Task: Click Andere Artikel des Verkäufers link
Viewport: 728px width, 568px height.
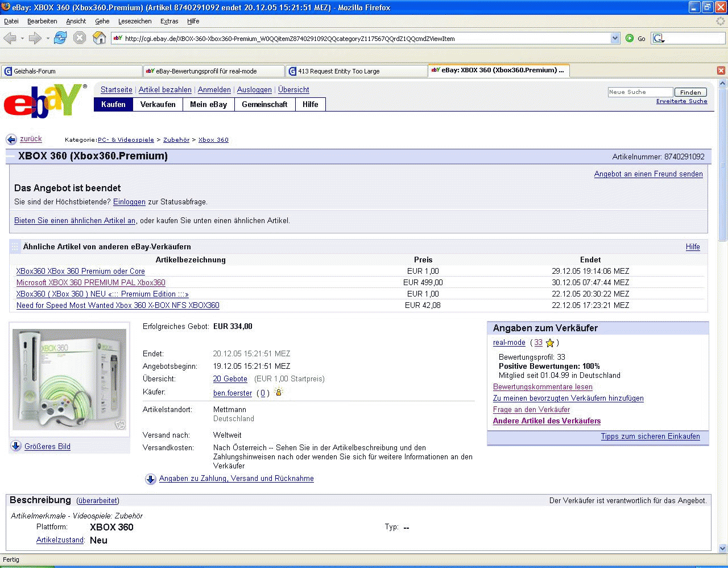Action: (547, 421)
